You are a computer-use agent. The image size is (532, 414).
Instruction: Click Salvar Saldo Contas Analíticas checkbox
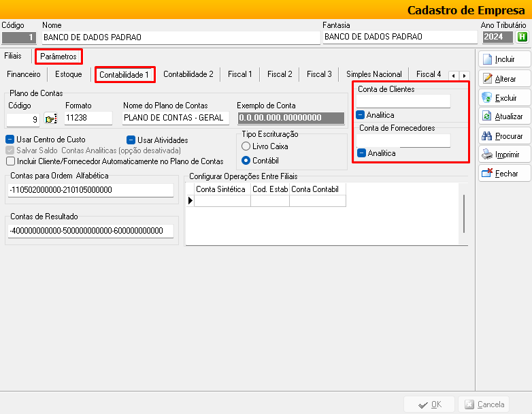tap(10, 150)
